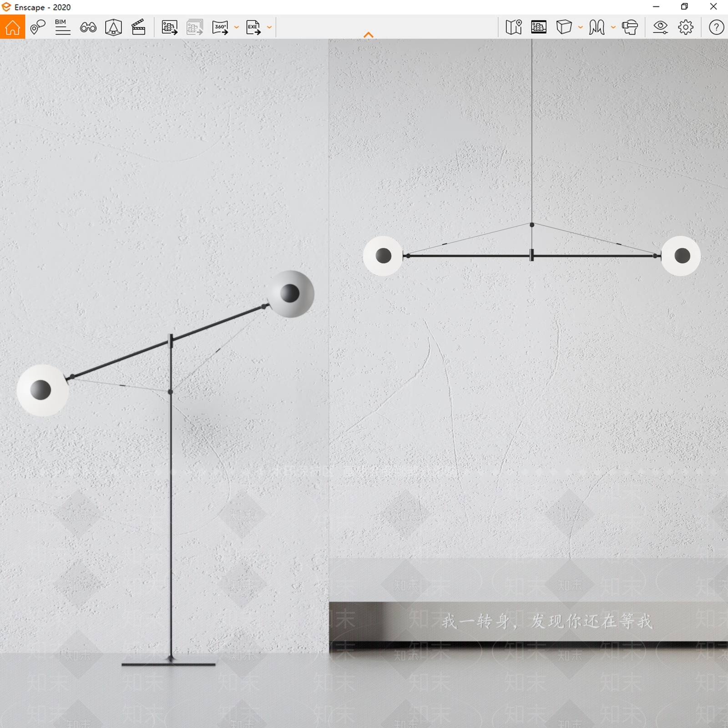Expand the EXE export dropdown arrow

coord(269,27)
